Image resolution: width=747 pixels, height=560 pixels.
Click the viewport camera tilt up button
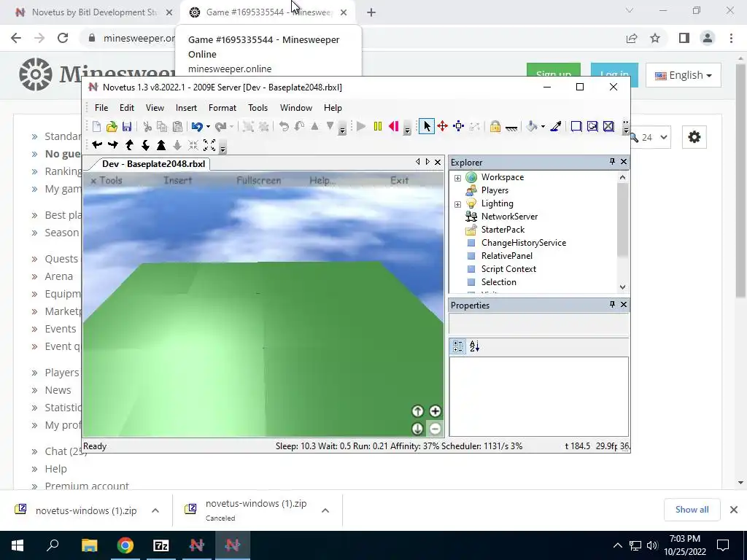coord(417,411)
